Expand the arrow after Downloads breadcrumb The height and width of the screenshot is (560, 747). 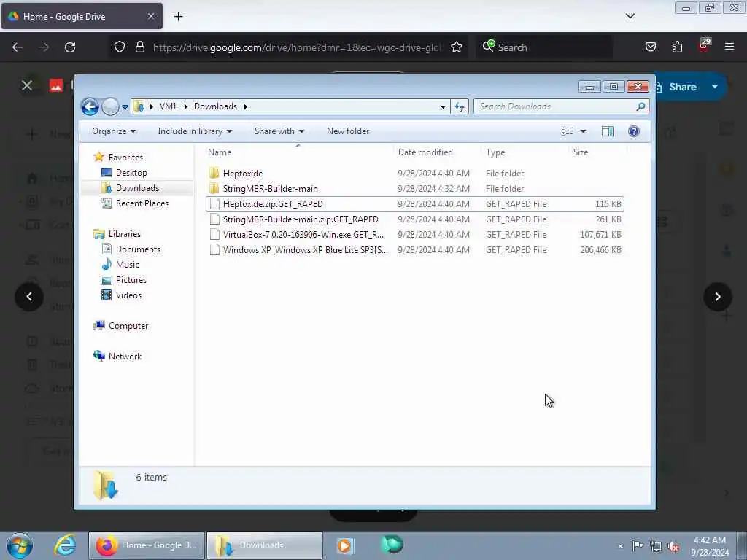pos(245,106)
